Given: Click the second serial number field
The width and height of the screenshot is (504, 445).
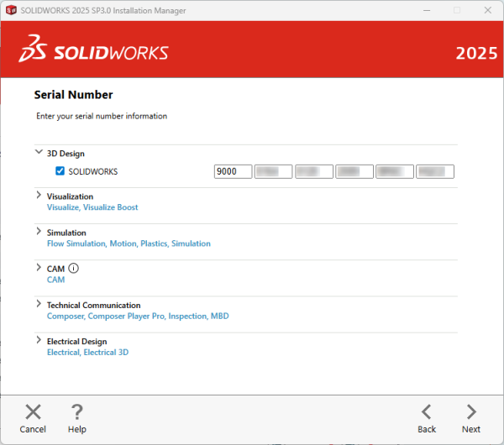Looking at the screenshot, I should click(273, 171).
